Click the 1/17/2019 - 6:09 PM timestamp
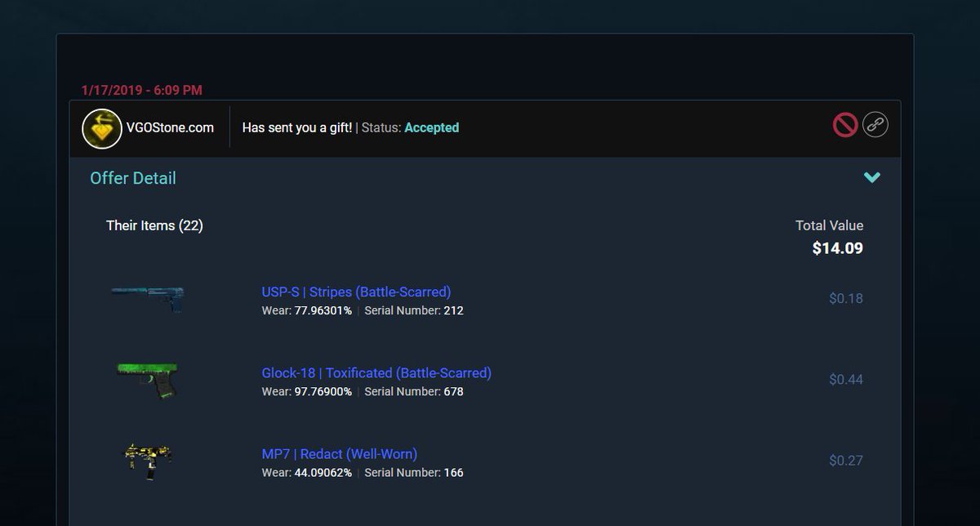 point(142,90)
